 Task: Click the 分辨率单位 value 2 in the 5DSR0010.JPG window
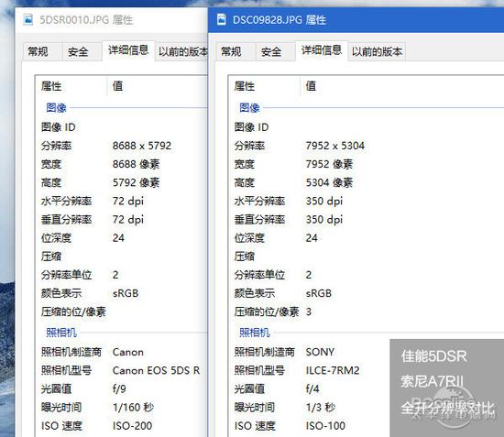click(115, 275)
